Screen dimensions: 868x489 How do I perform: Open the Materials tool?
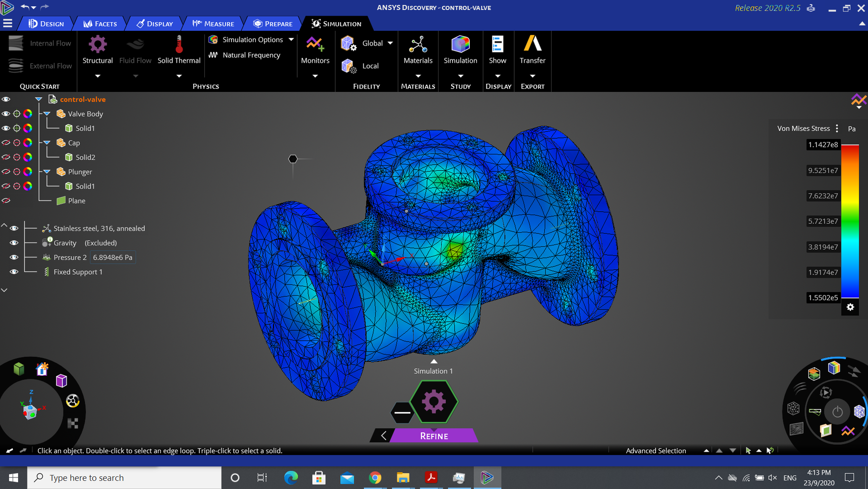click(x=418, y=50)
